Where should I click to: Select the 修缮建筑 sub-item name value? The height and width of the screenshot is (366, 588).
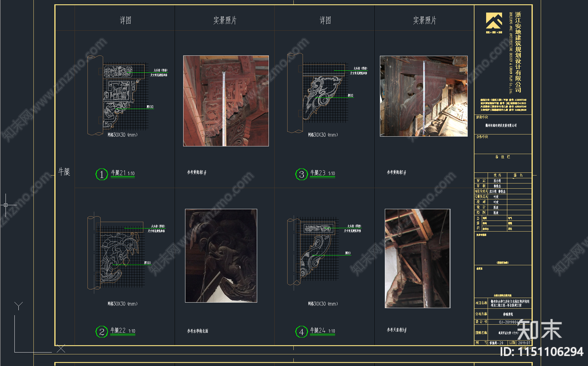[x=508, y=314]
